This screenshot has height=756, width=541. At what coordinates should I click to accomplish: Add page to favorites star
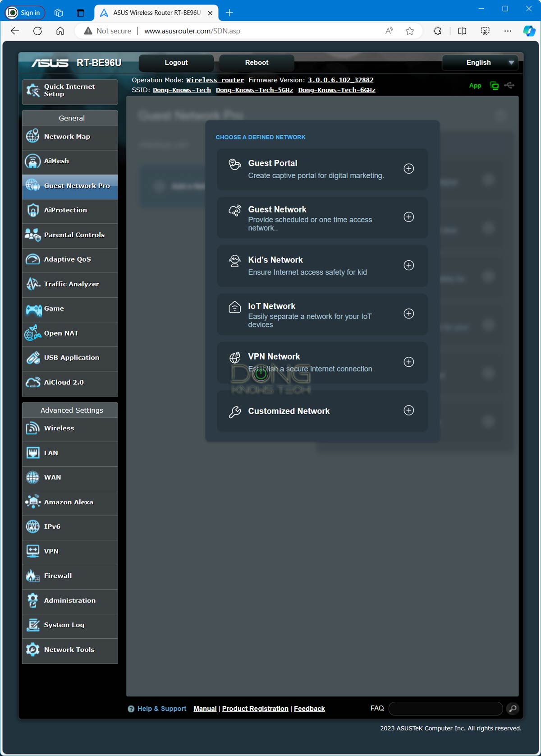click(x=409, y=31)
